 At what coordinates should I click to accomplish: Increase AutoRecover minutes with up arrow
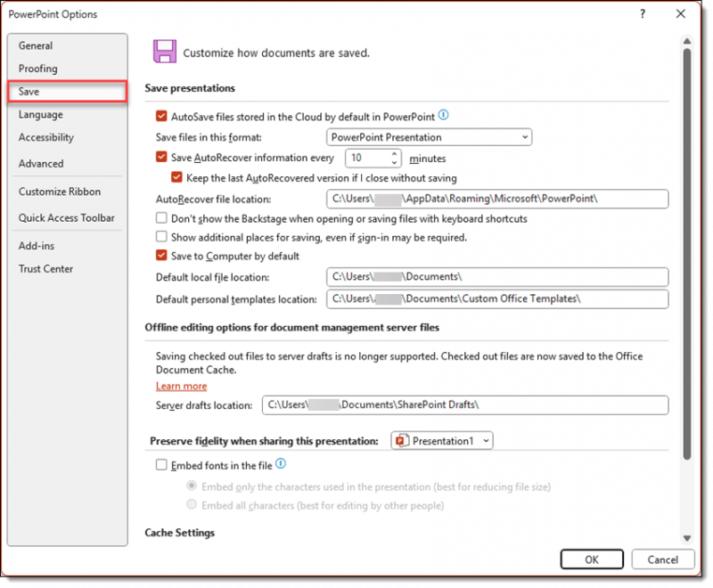(x=394, y=153)
